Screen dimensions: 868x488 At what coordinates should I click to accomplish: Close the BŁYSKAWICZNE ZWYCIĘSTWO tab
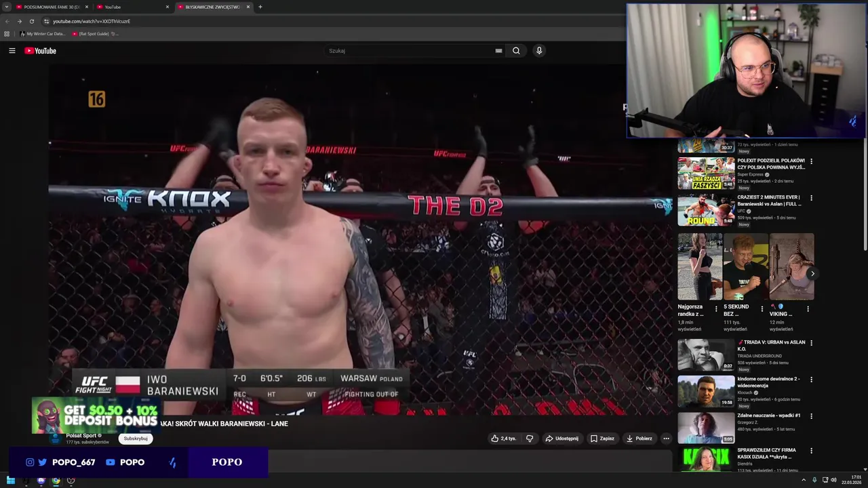point(248,7)
